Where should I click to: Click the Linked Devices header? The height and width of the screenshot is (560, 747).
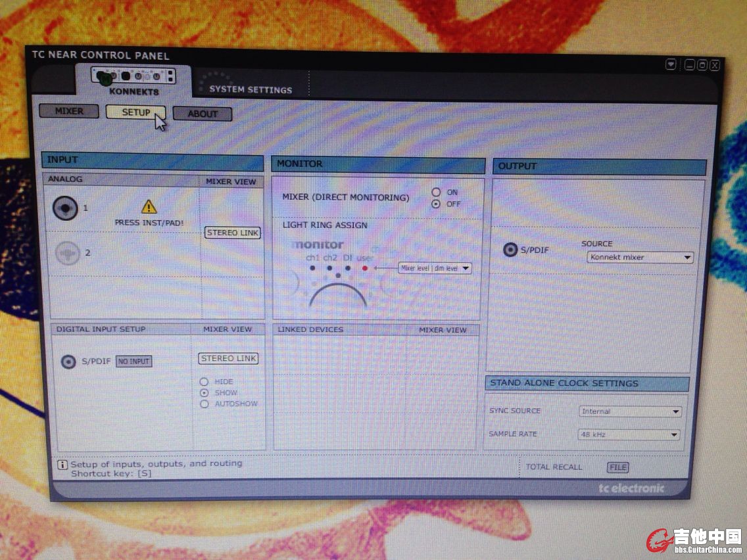point(310,329)
